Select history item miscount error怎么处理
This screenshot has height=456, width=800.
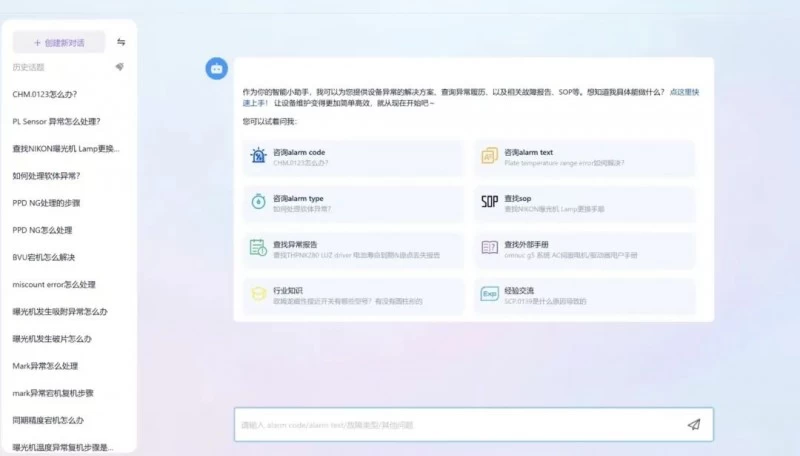click(54, 284)
